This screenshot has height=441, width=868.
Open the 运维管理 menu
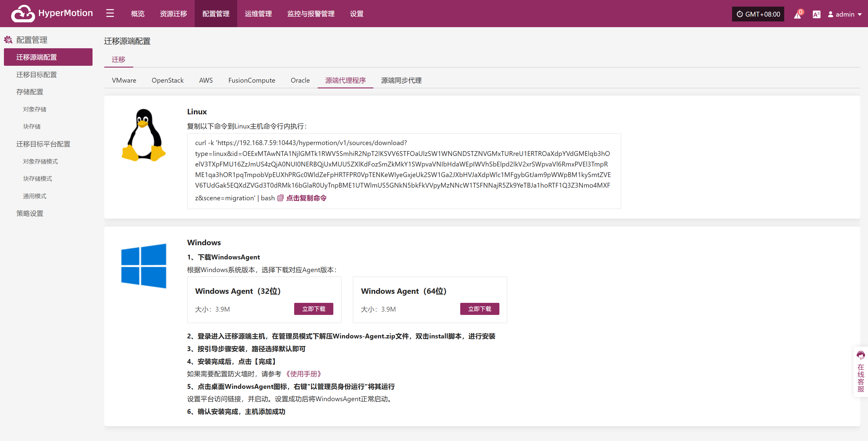(258, 14)
